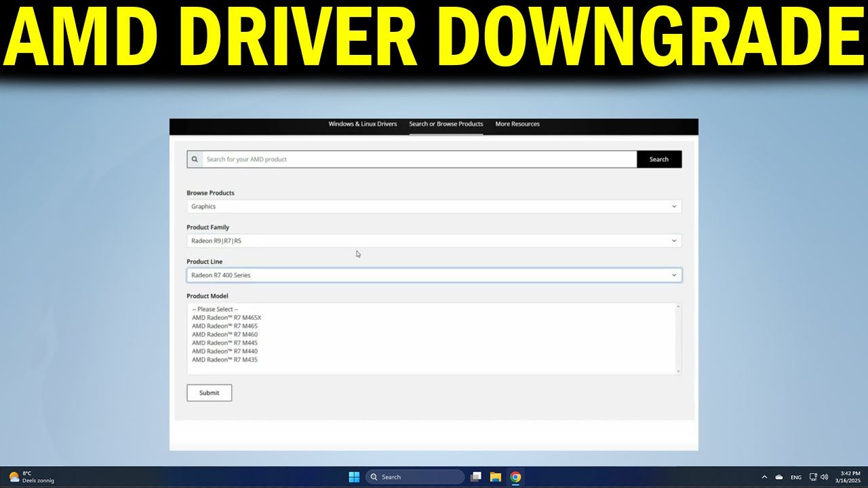
Task: Focus the Search for your AMD product field
Action: tap(419, 159)
